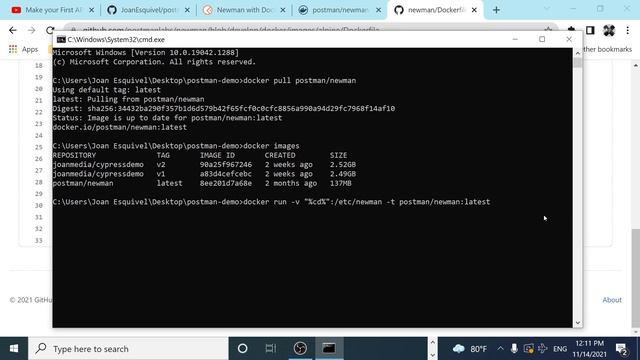
Task: Click the postman/newman row in docker images
Action: tap(202, 184)
